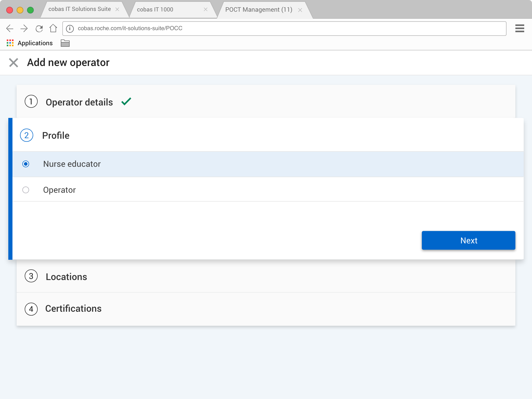
Task: Expand step 3 Locations section
Action: 66,277
